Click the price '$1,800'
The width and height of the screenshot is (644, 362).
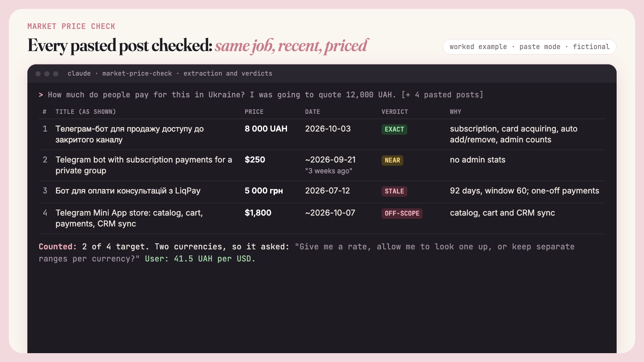point(258,213)
